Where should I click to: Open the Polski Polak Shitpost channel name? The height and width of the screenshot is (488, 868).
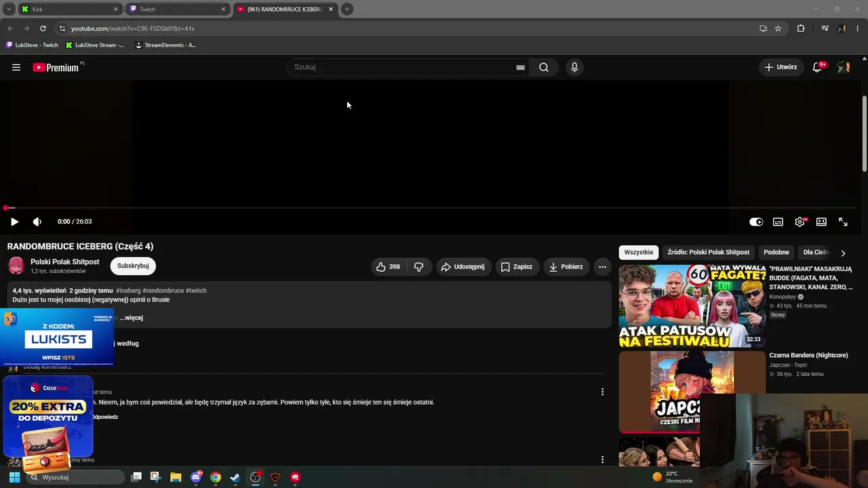click(64, 262)
